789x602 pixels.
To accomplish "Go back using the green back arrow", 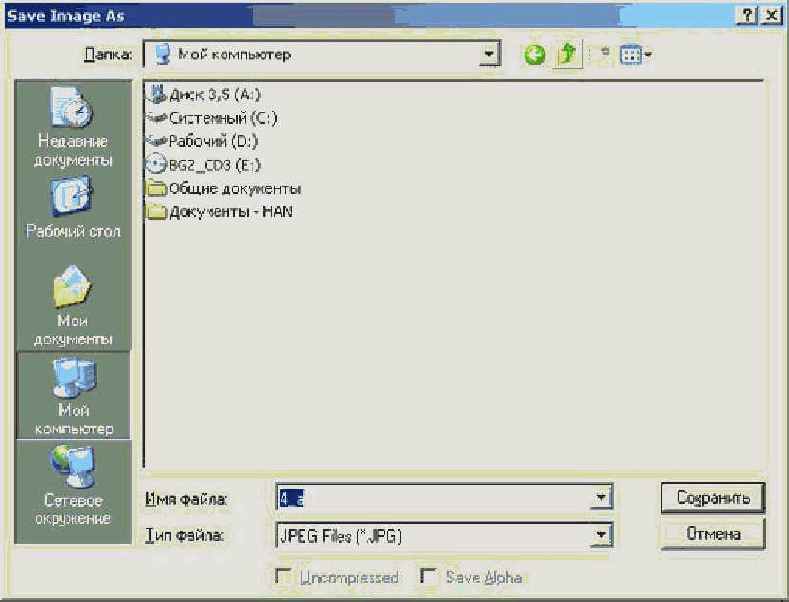I will (x=534, y=54).
